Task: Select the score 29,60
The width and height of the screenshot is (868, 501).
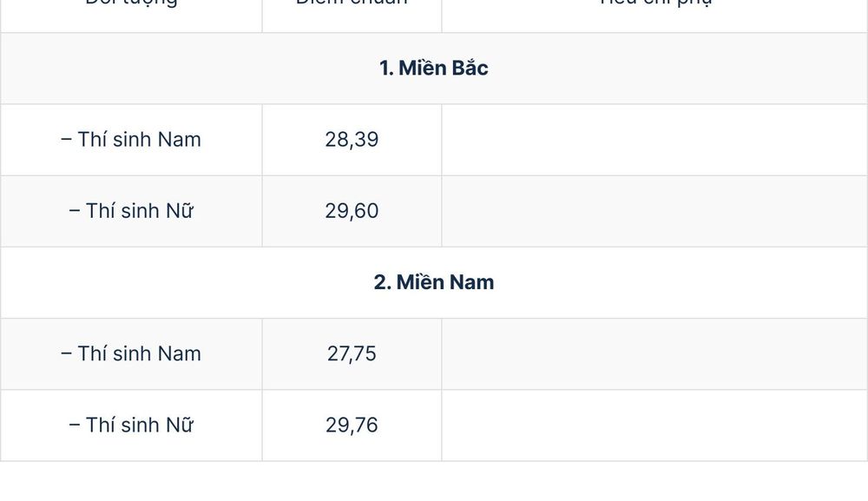Action: click(352, 211)
